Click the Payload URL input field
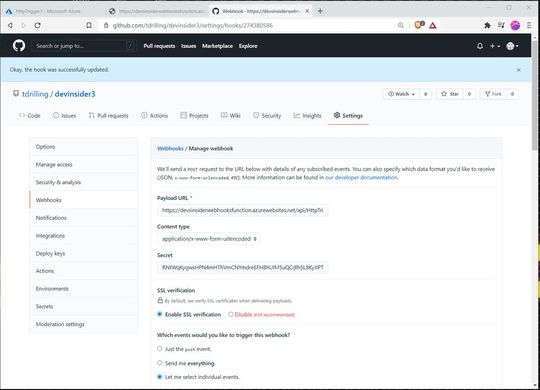540x390 pixels. (x=242, y=210)
